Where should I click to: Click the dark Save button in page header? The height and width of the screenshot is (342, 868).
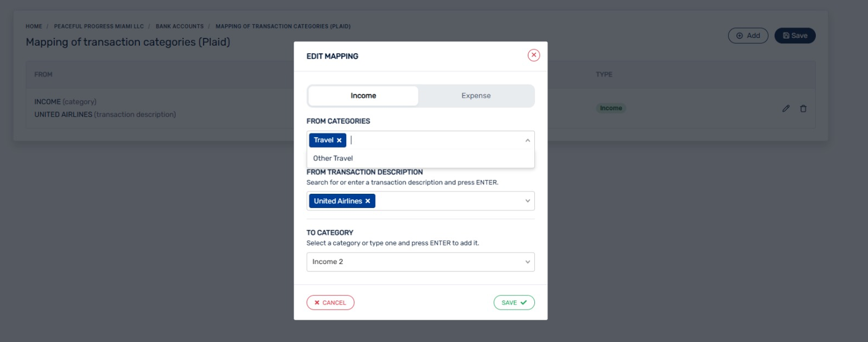[x=795, y=36]
